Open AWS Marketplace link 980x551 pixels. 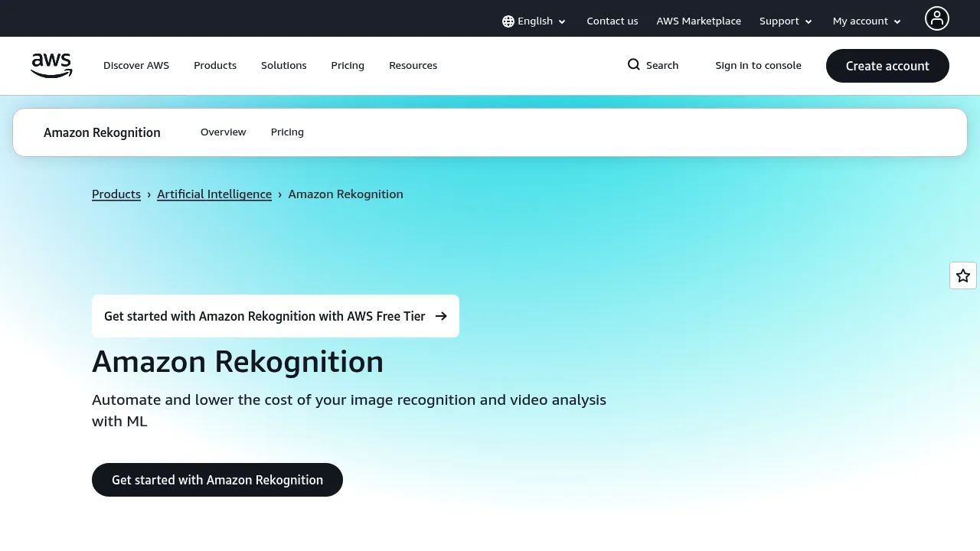click(x=699, y=21)
